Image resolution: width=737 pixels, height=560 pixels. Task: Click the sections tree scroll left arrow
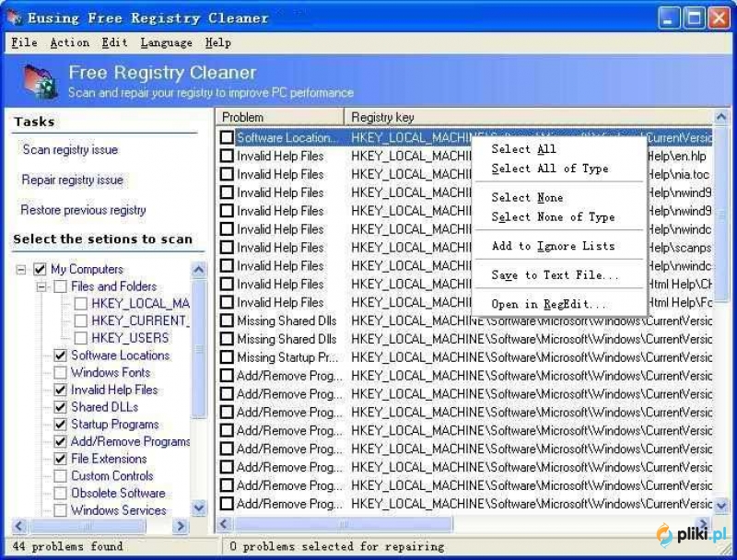tap(18, 526)
